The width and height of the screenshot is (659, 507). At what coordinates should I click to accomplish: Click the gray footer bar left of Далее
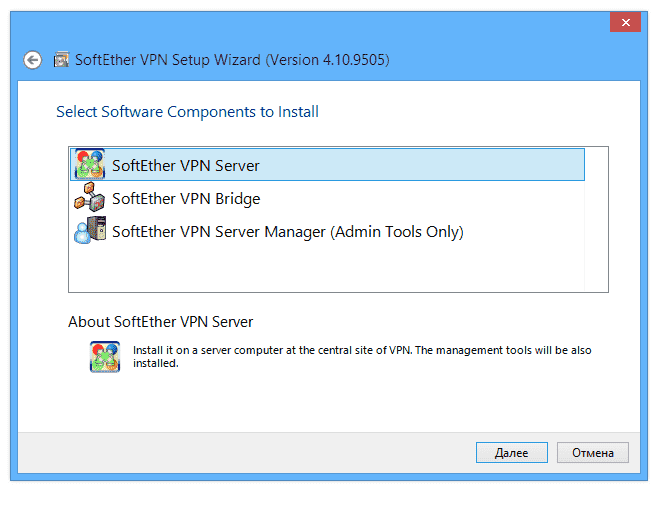coord(240,452)
